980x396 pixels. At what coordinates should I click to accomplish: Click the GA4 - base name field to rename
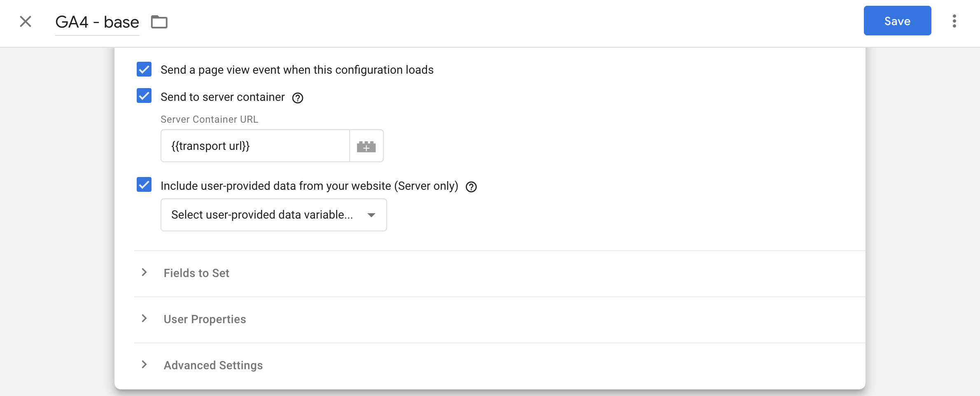tap(96, 21)
